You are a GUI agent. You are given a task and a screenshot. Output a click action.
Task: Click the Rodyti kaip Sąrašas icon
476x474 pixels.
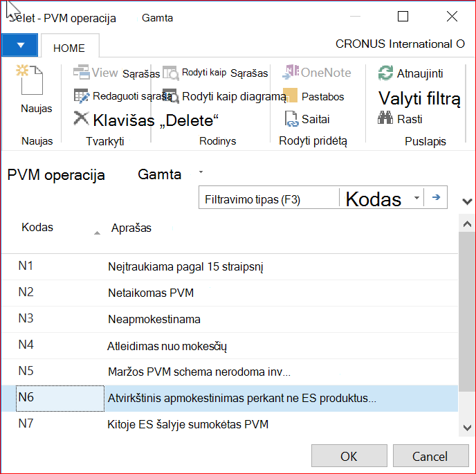pos(171,73)
